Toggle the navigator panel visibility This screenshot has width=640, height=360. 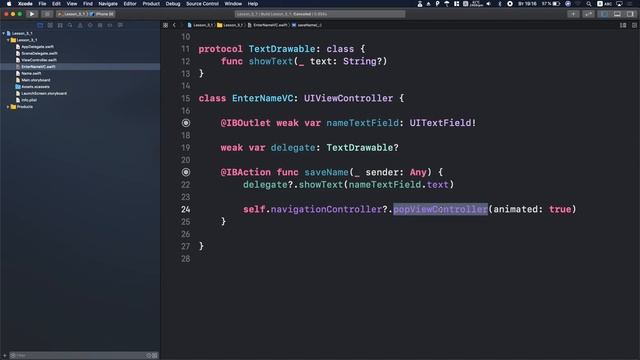(x=604, y=14)
